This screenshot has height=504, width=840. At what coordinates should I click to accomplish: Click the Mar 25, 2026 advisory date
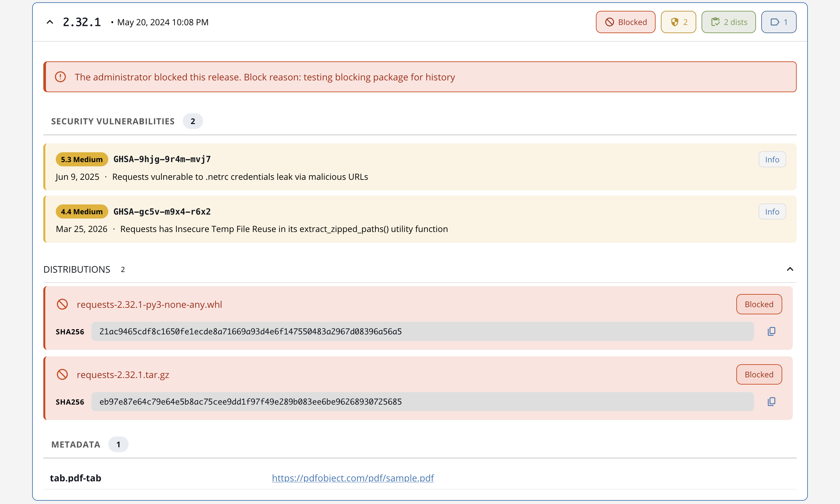81,229
